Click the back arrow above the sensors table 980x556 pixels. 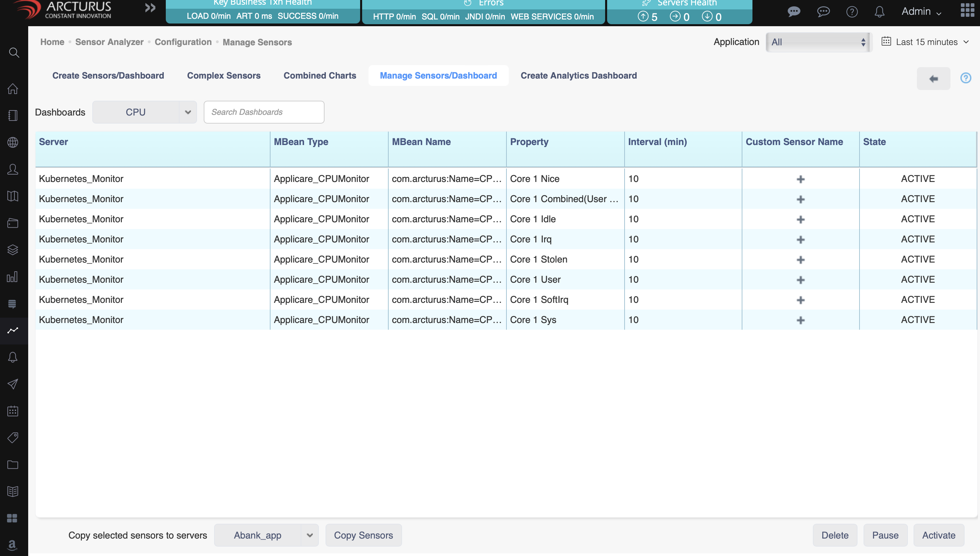pos(933,79)
